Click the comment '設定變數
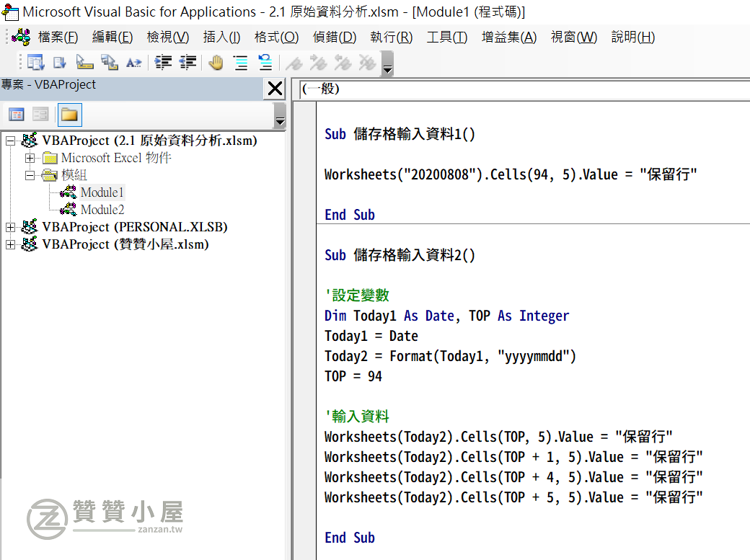Screen dimensions: 750x560 pyautogui.click(x=357, y=295)
